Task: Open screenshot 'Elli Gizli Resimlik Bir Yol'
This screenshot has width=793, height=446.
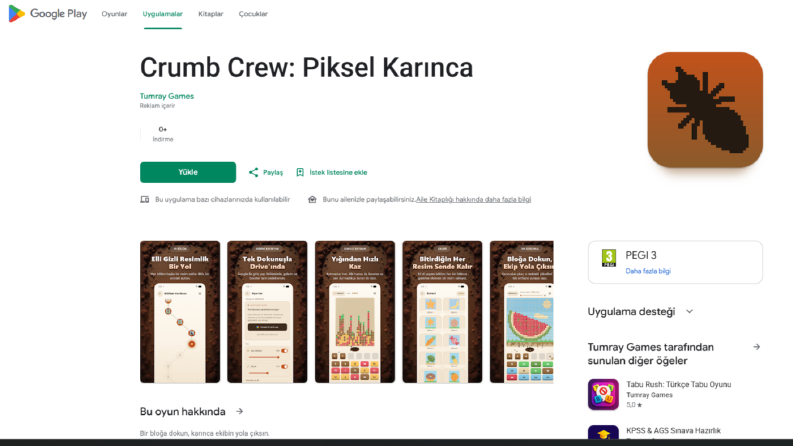Action: 180,312
